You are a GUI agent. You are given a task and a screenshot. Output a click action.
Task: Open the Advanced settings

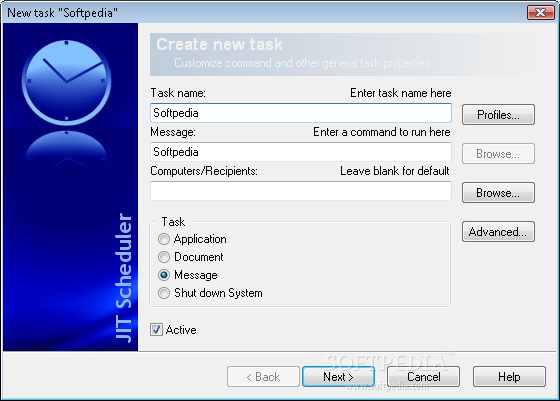[x=498, y=232]
